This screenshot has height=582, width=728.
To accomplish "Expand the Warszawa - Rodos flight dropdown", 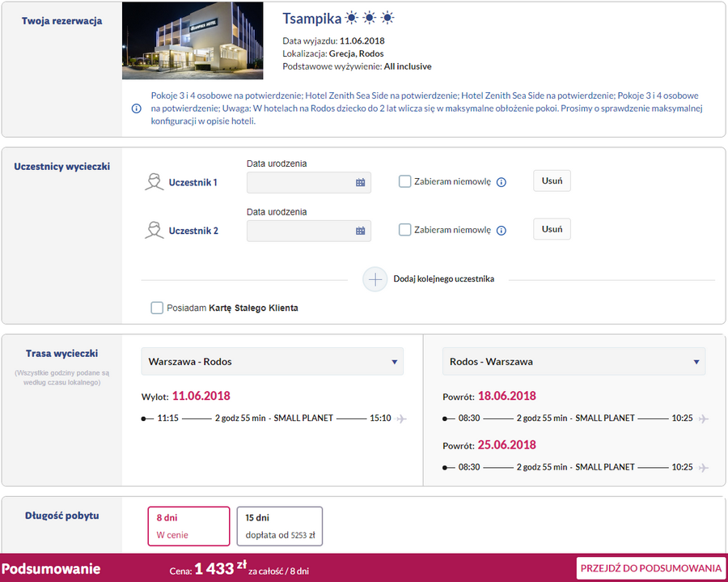I will [272, 361].
